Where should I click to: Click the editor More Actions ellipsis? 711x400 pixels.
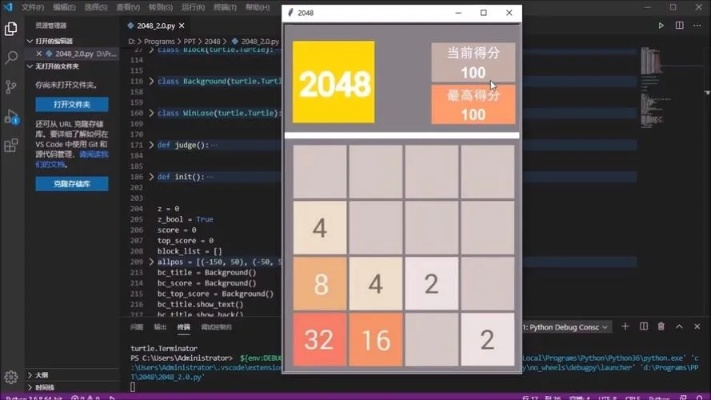697,25
